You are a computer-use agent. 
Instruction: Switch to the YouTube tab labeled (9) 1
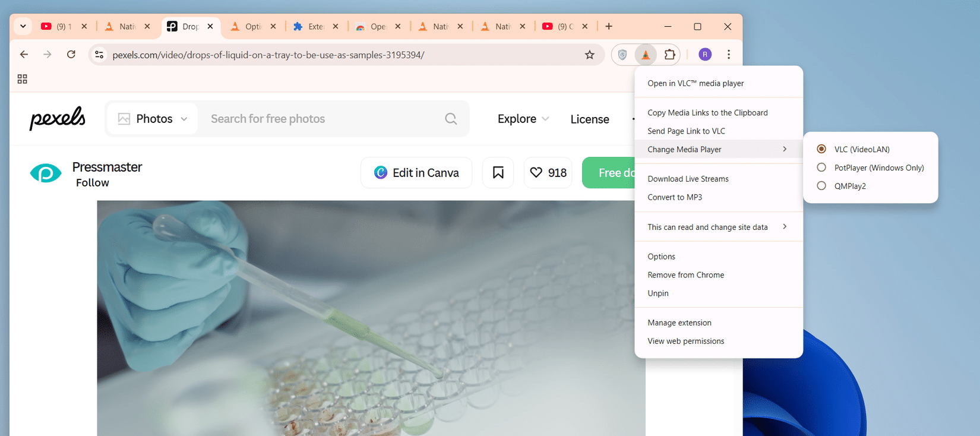click(56, 26)
